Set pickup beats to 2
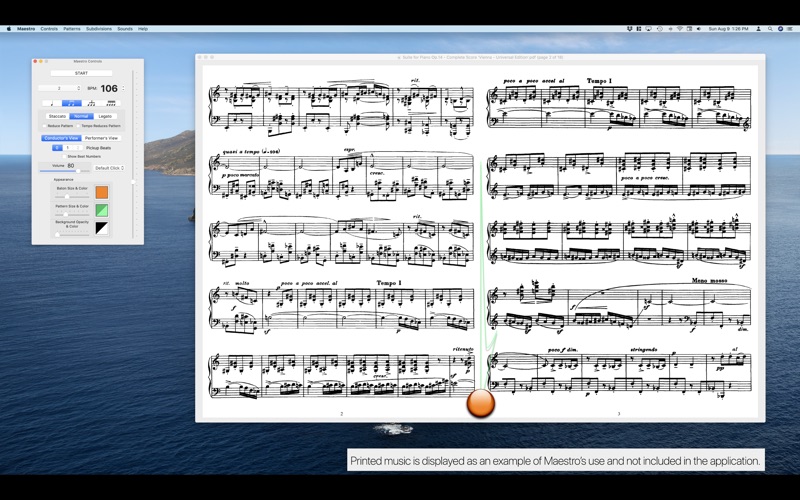The width and height of the screenshot is (800, 500). (78, 148)
